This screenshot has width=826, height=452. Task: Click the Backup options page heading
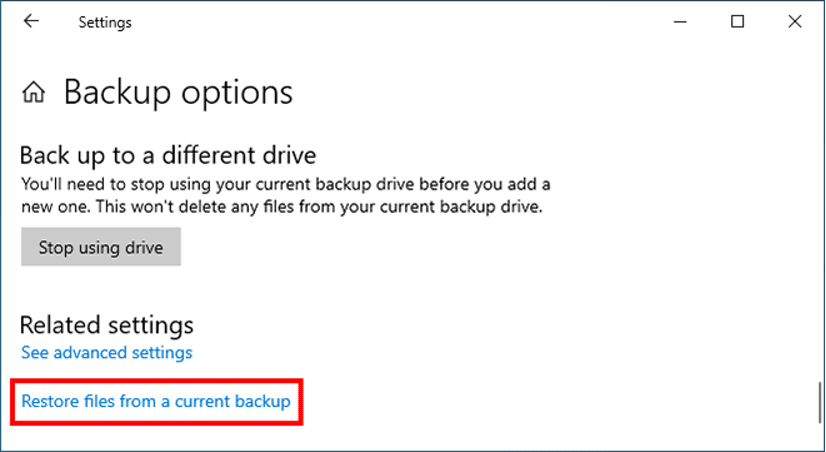click(178, 93)
